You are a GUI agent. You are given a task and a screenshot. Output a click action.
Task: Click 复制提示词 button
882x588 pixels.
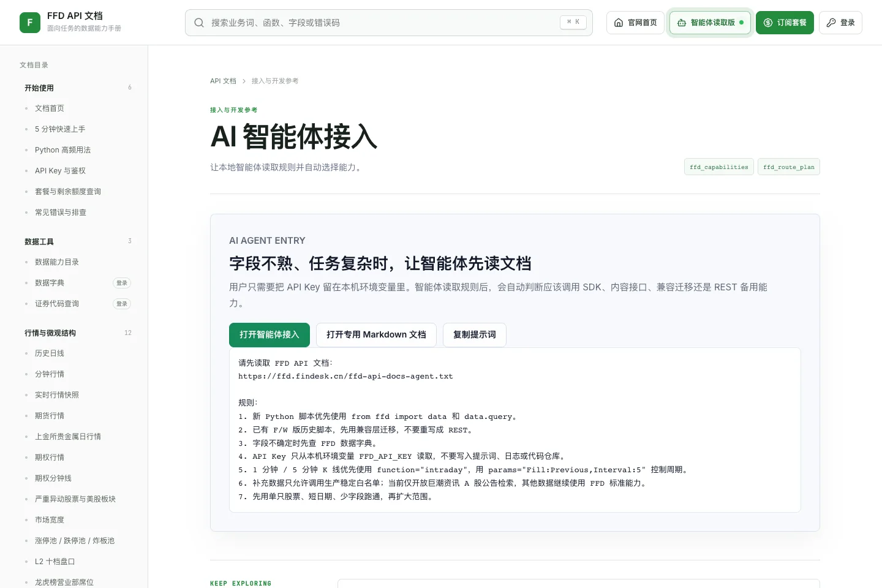pos(475,335)
